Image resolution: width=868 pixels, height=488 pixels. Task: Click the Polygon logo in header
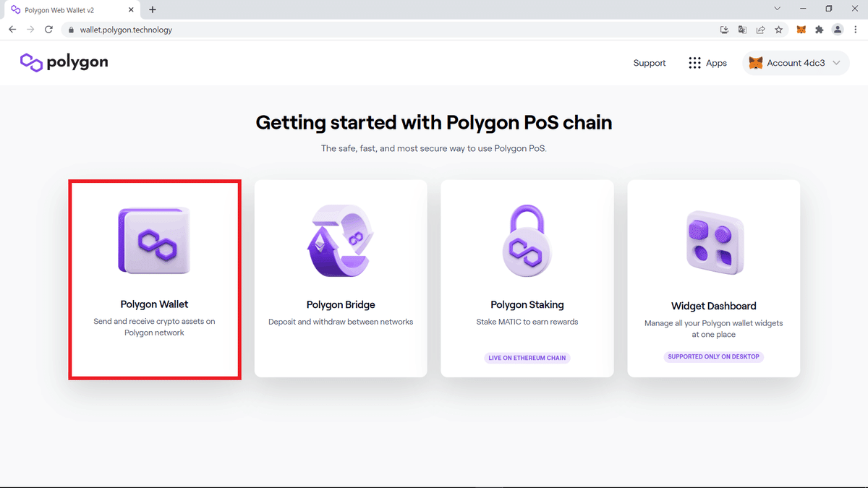pyautogui.click(x=64, y=62)
